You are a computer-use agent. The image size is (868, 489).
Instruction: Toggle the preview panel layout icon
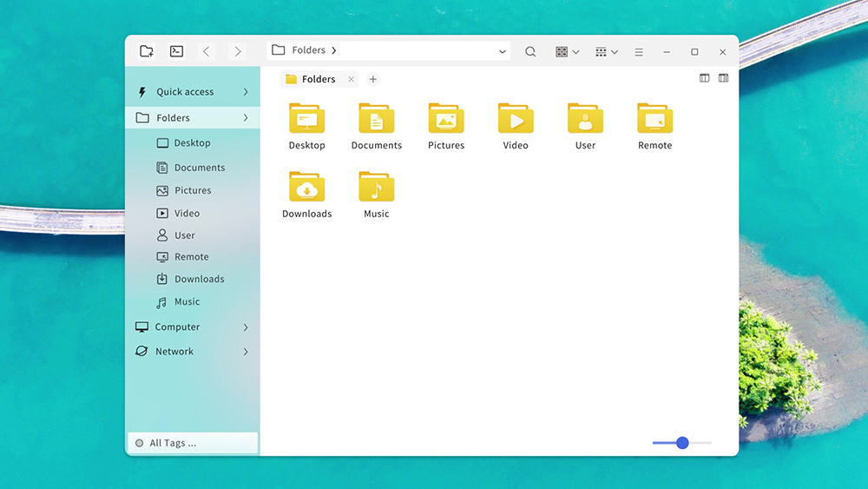click(x=723, y=78)
